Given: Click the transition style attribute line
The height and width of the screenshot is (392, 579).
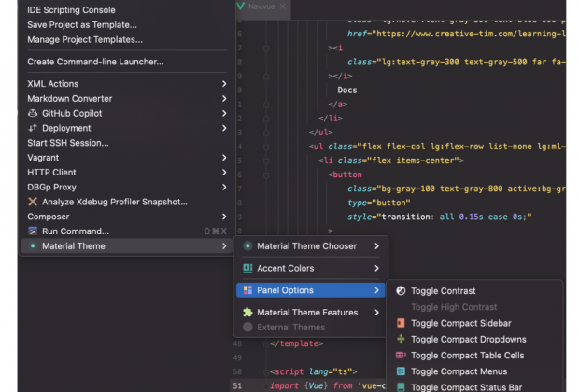Looking at the screenshot, I should [440, 217].
